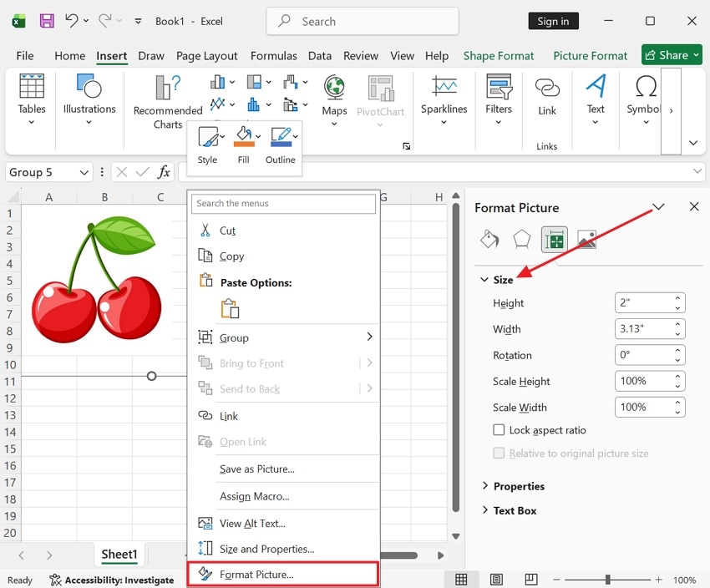
Task: Collapse the Size section in Format Picture
Action: coord(485,280)
